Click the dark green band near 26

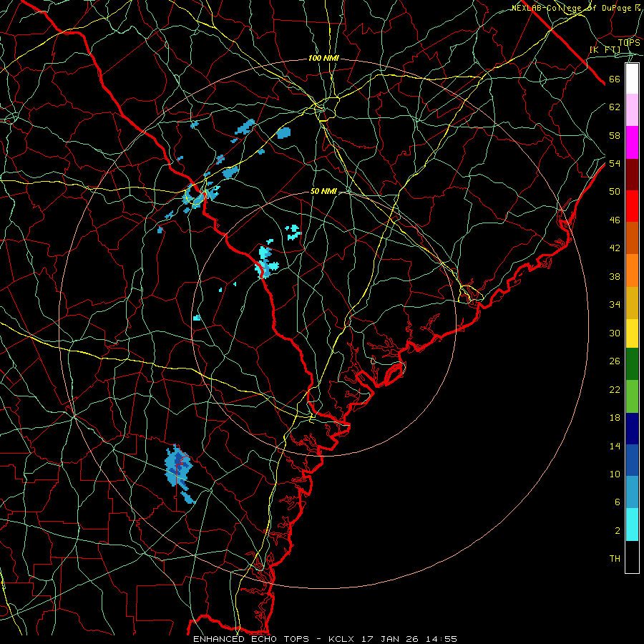click(x=632, y=364)
